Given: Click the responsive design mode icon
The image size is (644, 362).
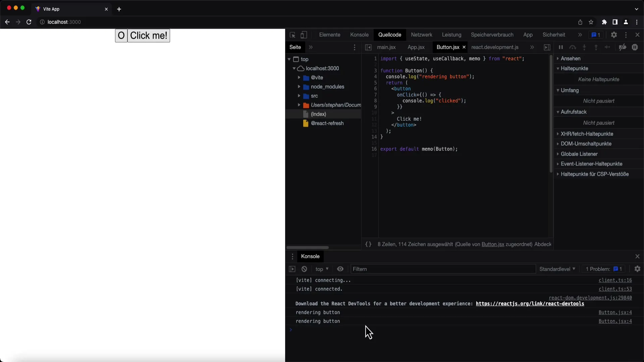Looking at the screenshot, I should tap(304, 35).
